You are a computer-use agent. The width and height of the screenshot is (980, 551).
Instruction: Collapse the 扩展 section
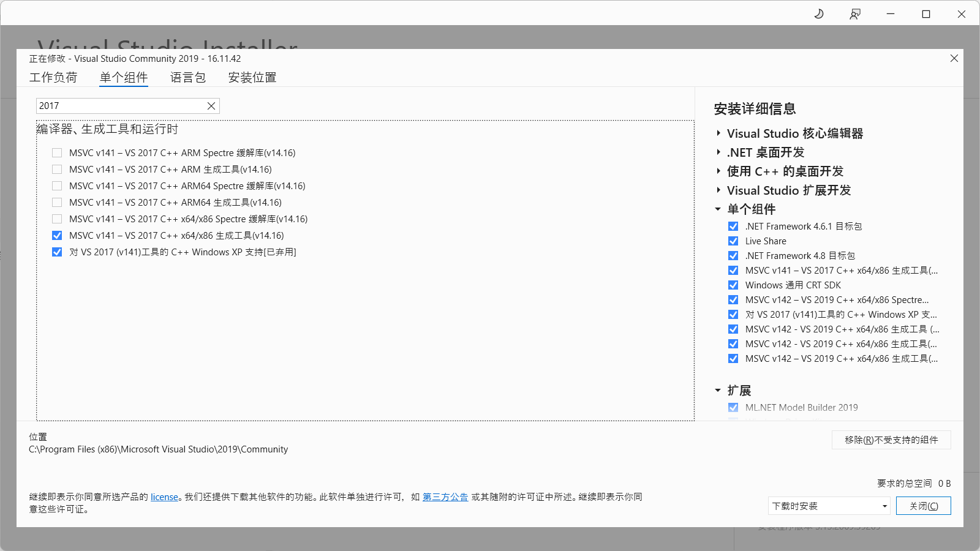[718, 391]
